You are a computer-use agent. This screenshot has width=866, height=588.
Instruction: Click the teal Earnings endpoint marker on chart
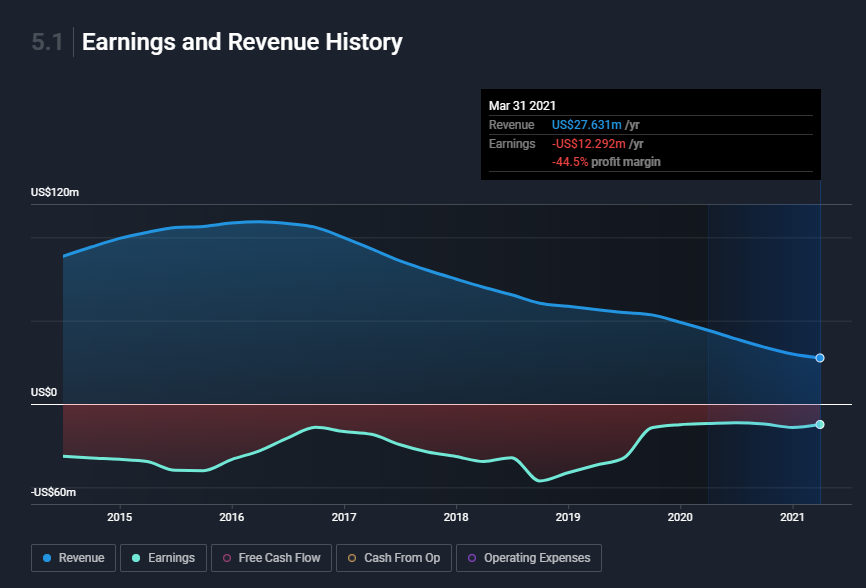tap(820, 425)
